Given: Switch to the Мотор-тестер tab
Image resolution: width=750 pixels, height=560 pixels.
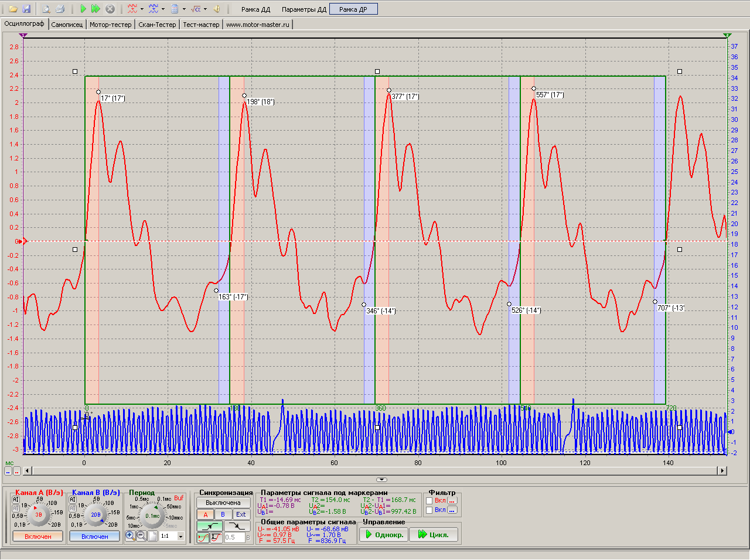Looking at the screenshot, I should [x=111, y=25].
